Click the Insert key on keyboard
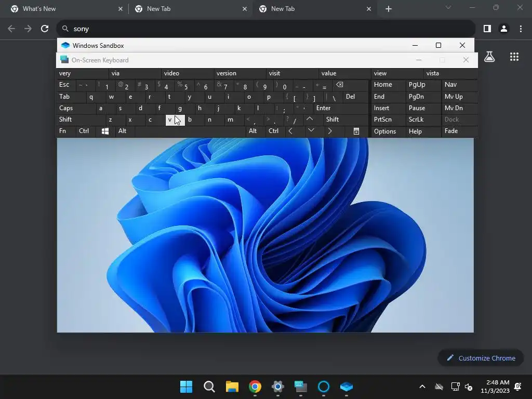 click(x=389, y=108)
